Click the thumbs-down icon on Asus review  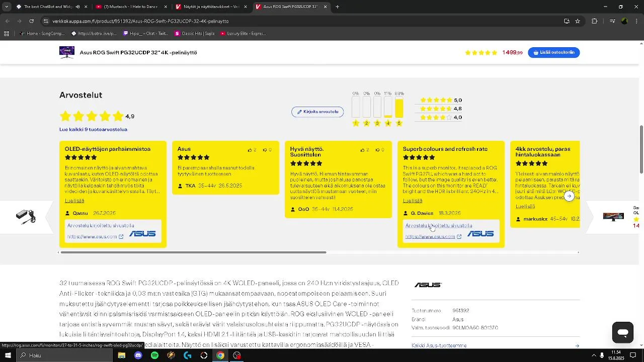click(265, 150)
